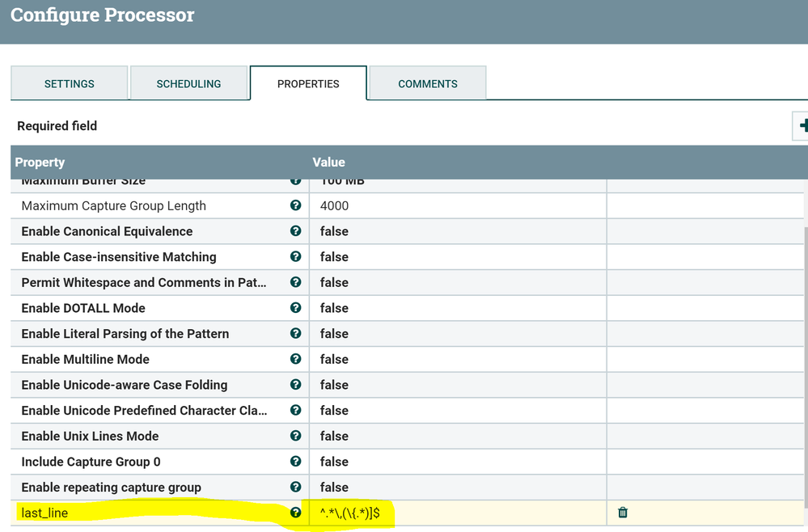Open the Comments tab

(x=428, y=84)
